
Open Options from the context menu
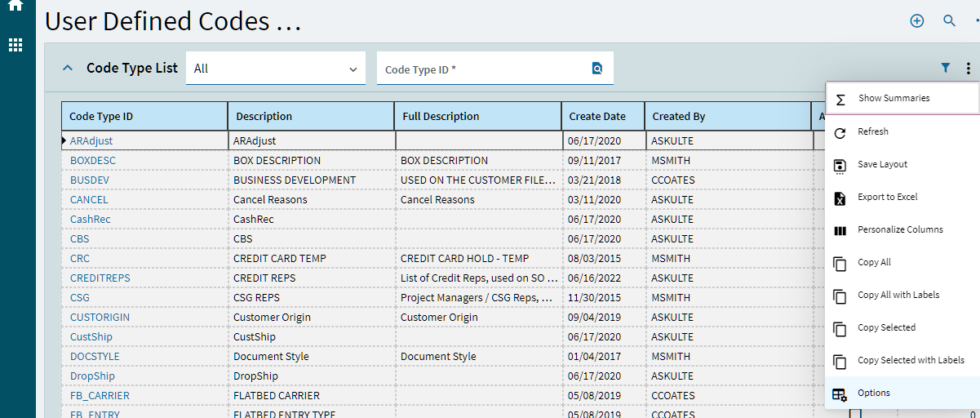(x=873, y=393)
